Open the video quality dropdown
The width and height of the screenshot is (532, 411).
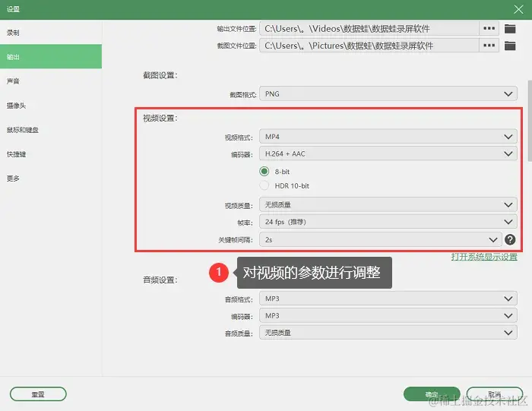click(x=388, y=204)
